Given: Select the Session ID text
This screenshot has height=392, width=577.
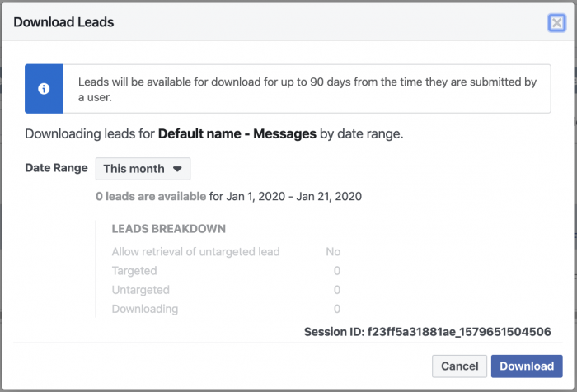Looking at the screenshot, I should pyautogui.click(x=428, y=332).
